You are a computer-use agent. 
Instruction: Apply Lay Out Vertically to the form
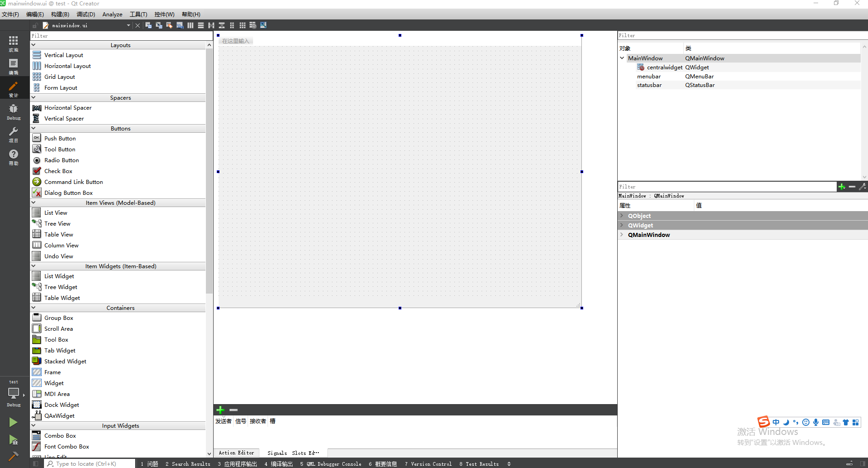(200, 25)
